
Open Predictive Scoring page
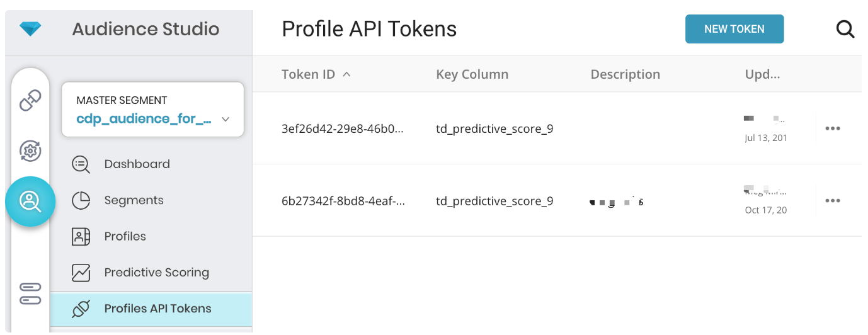156,273
